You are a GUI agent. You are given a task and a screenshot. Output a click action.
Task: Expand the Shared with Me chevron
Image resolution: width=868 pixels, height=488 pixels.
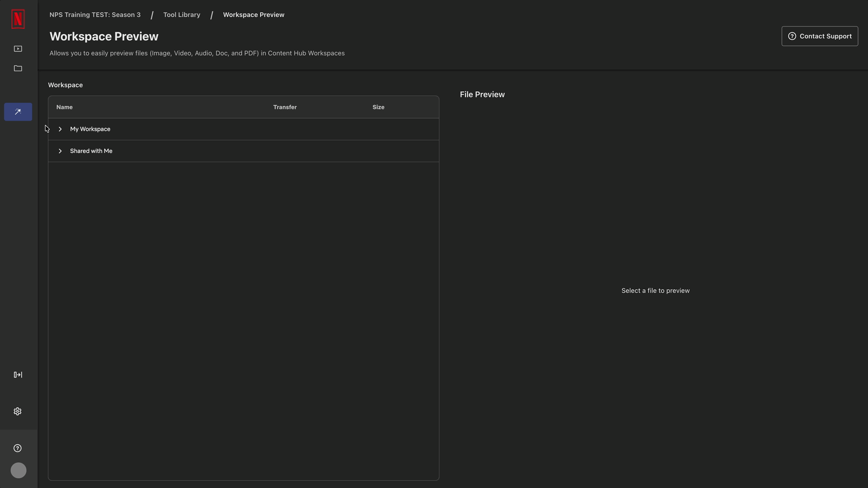[x=60, y=151]
